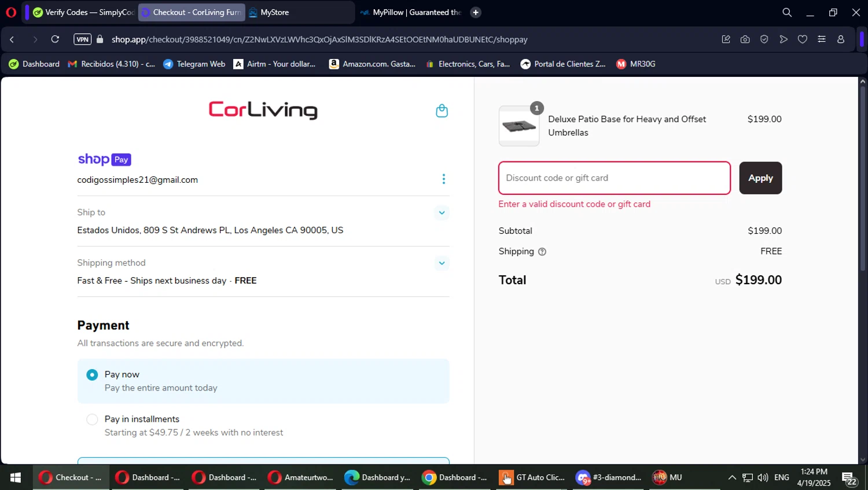The height and width of the screenshot is (490, 868).
Task: Toggle the VPN badge
Action: (82, 39)
